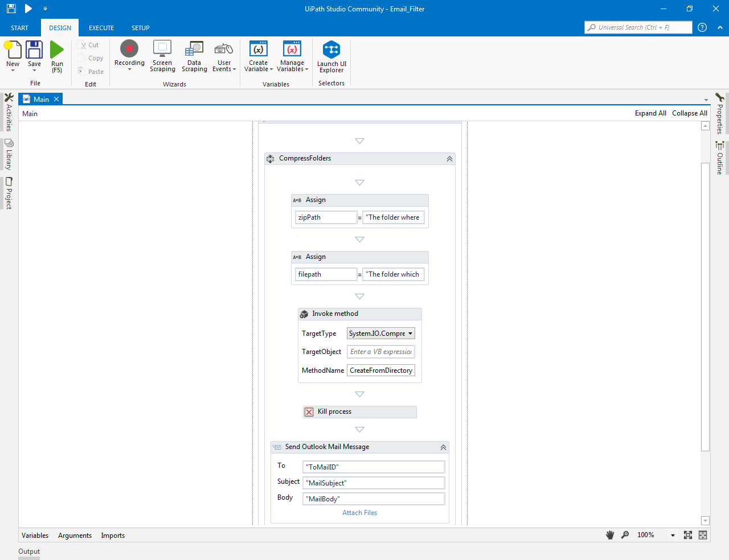Open the document tabs list dropdown arrow
The width and height of the screenshot is (729, 560).
point(706,100)
